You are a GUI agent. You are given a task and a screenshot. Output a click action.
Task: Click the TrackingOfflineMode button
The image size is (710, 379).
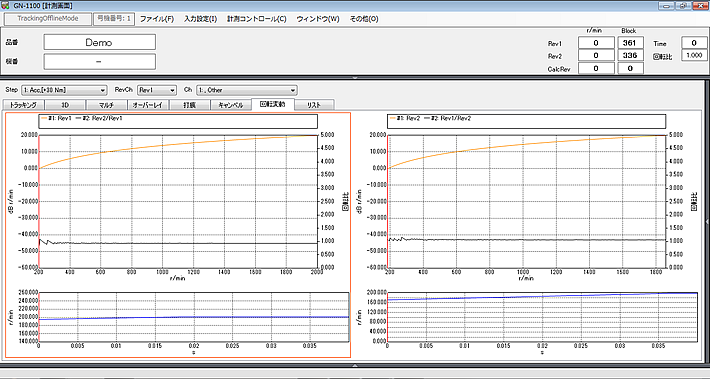48,19
